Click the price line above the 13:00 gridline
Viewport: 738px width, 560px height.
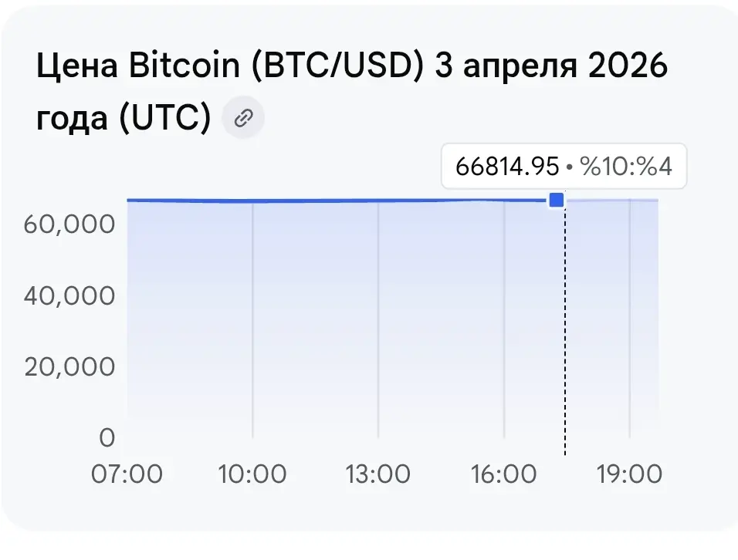378,201
